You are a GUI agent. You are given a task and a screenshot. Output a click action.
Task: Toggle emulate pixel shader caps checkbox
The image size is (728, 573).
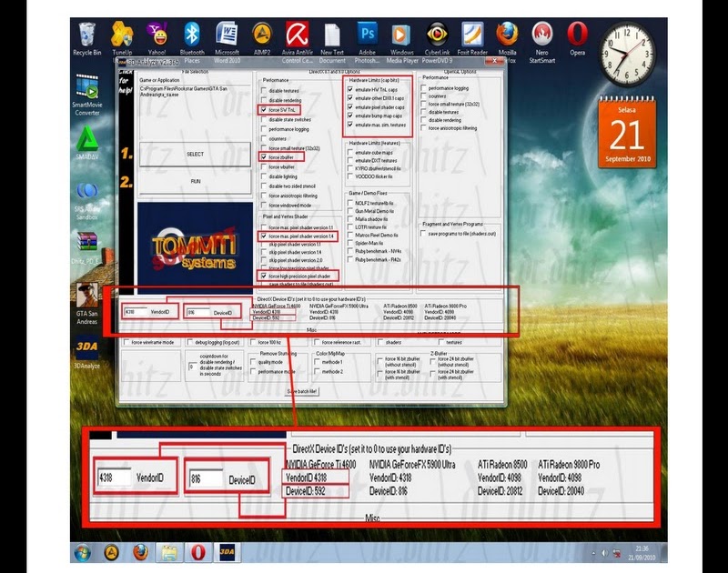[350, 107]
